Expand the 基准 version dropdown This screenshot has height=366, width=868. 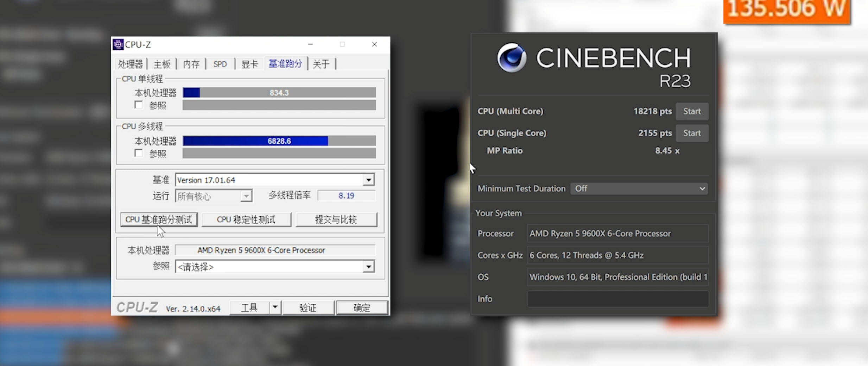pyautogui.click(x=368, y=180)
